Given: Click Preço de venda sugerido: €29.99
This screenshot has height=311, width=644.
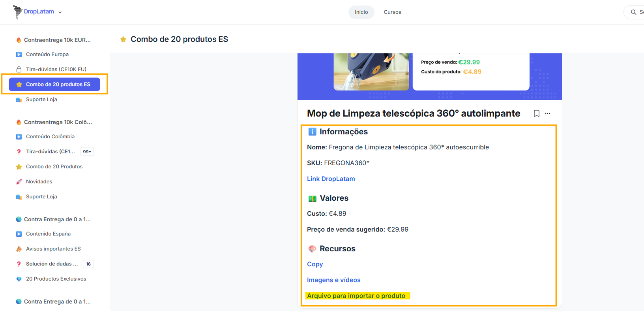Looking at the screenshot, I should coord(358,229).
